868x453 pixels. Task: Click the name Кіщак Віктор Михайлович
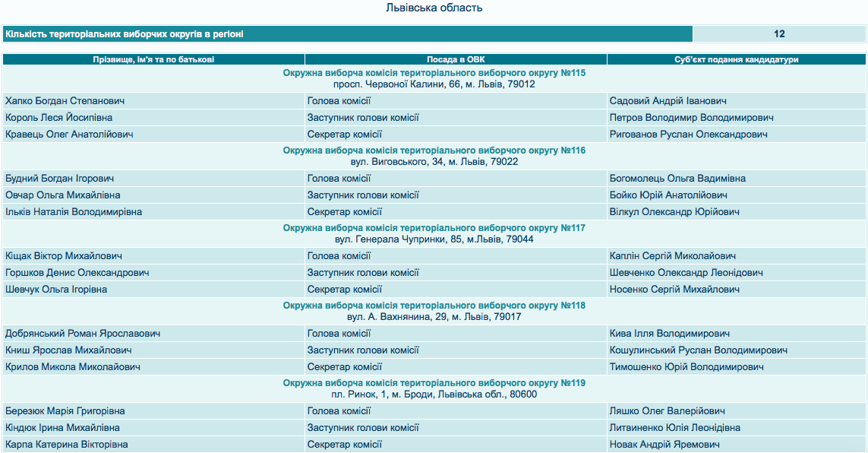tap(63, 256)
